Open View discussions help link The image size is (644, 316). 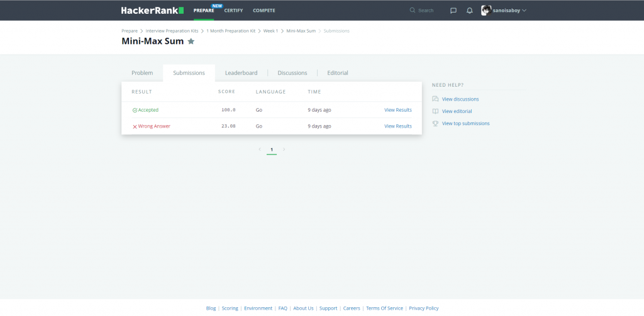[460, 99]
